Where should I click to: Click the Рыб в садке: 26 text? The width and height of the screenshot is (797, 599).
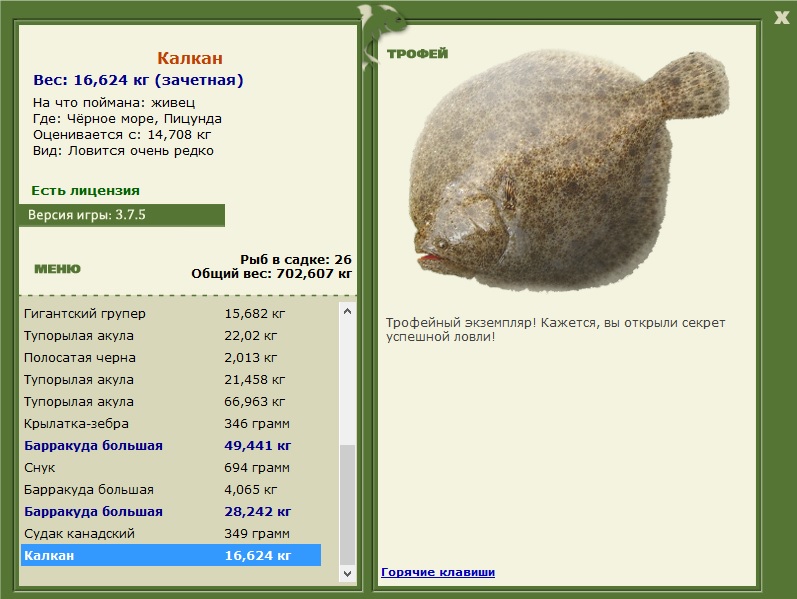[296, 259]
